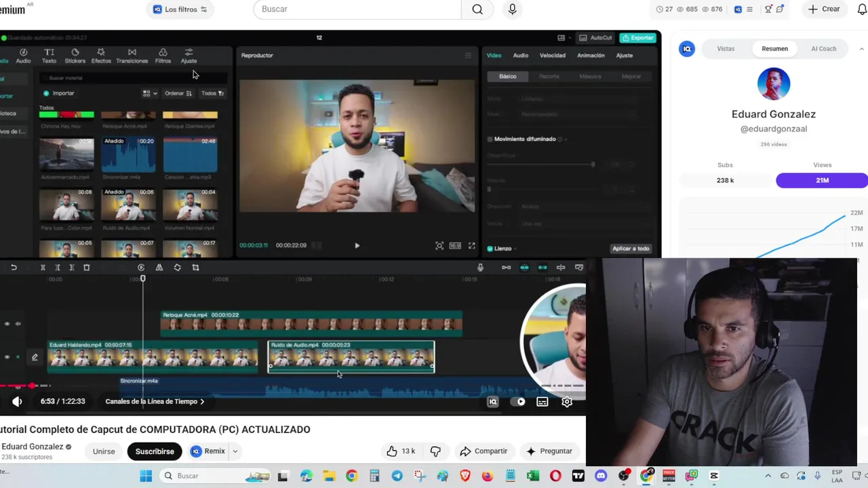Screen dimensions: 868x488
Task: Expand the arrow next to Remix
Action: tap(235, 451)
